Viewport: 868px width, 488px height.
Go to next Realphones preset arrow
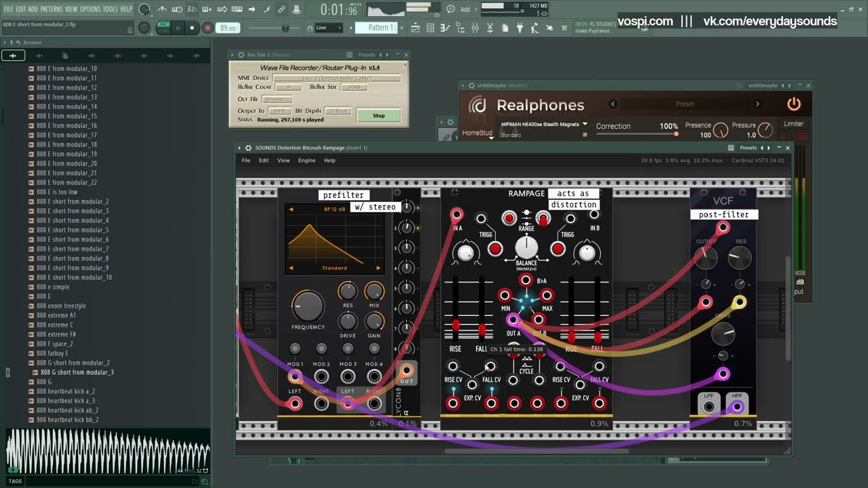[x=757, y=104]
